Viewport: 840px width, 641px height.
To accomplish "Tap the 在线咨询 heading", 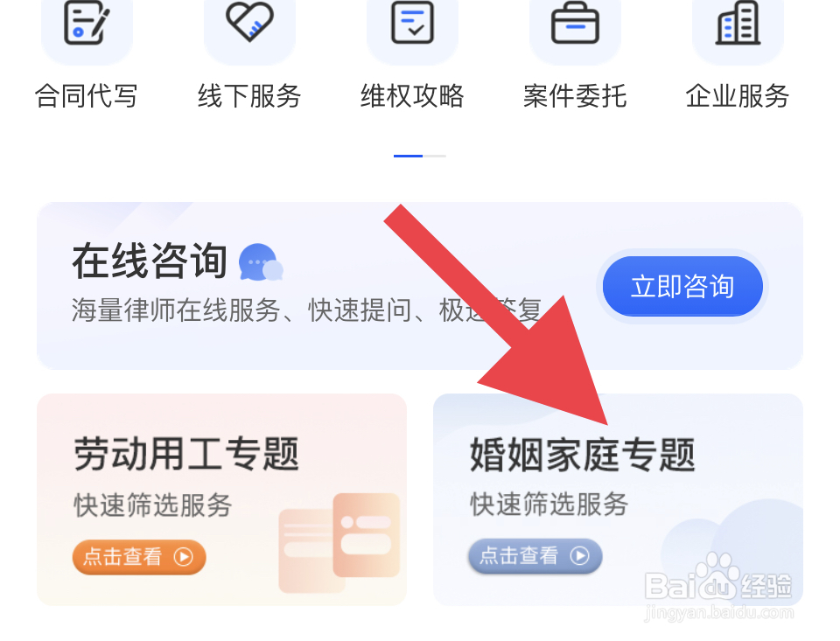I will tap(150, 261).
